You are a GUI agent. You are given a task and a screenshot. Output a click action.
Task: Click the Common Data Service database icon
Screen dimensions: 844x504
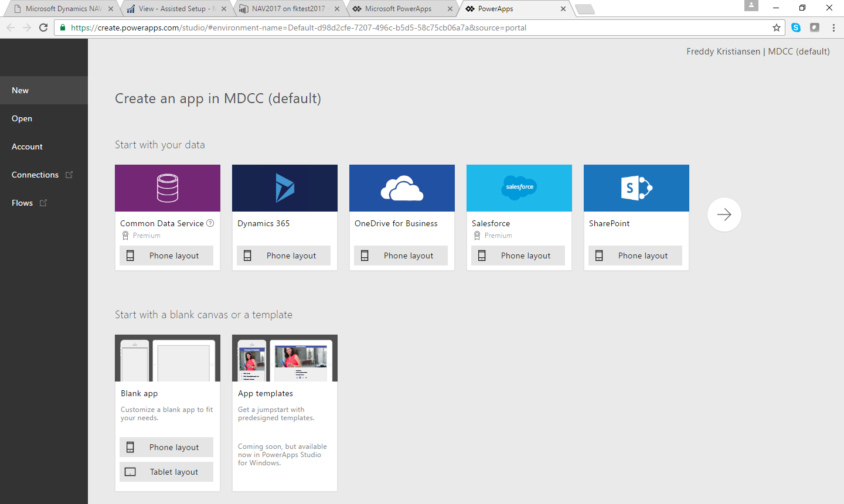pyautogui.click(x=168, y=188)
